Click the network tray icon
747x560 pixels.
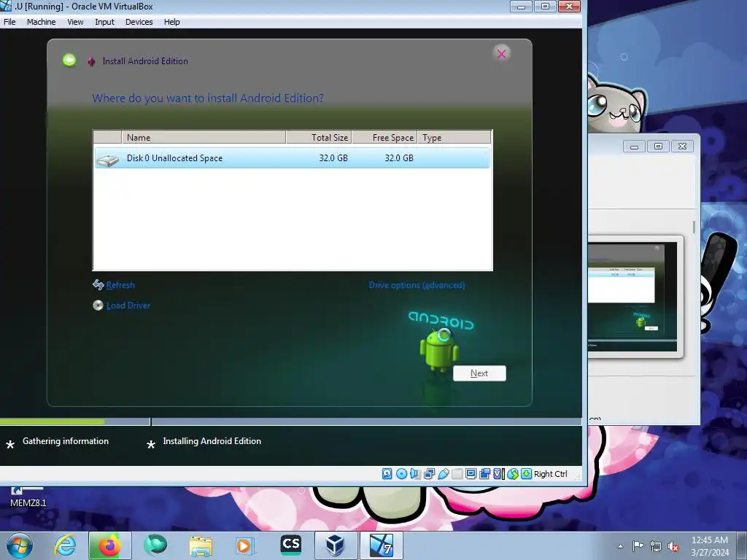point(656,547)
